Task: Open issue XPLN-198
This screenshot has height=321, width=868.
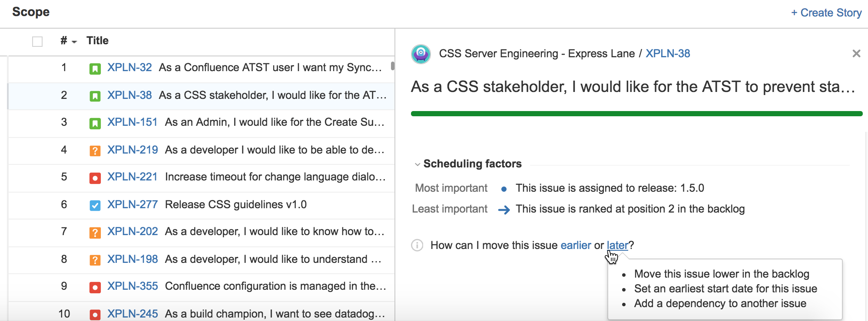Action: click(x=133, y=259)
